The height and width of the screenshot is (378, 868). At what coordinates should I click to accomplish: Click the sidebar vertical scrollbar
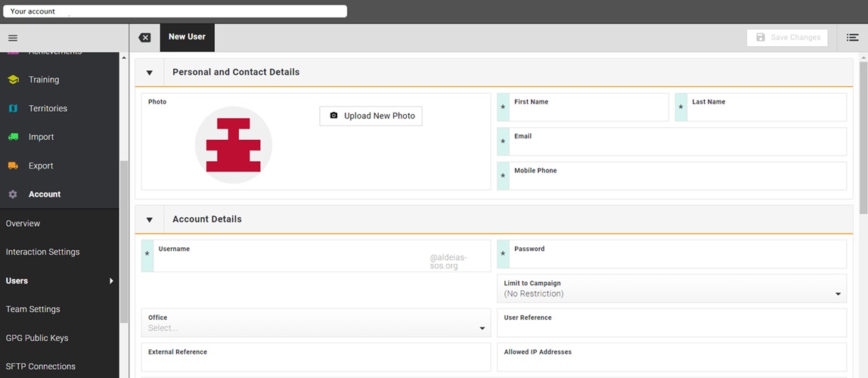pos(124,242)
